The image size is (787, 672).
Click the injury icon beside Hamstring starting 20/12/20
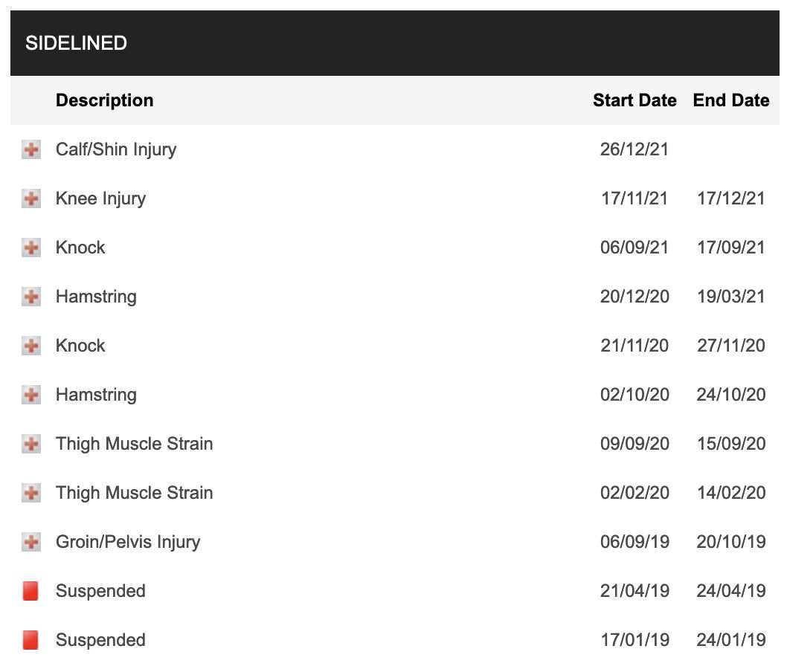click(x=31, y=297)
